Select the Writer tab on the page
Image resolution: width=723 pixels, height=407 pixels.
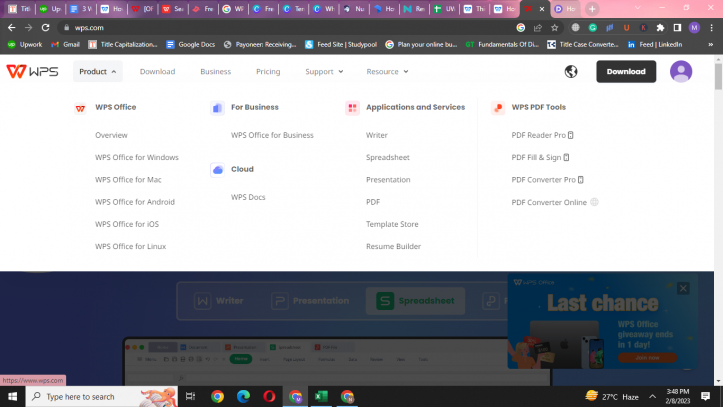(219, 301)
